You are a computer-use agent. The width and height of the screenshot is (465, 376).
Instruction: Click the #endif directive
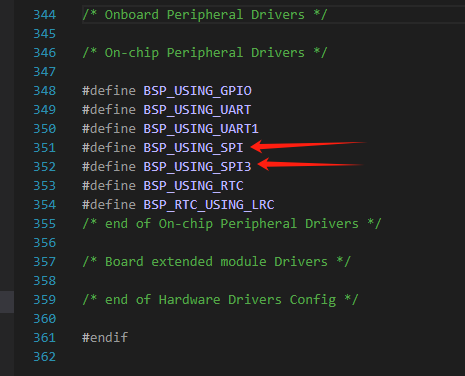coord(105,338)
